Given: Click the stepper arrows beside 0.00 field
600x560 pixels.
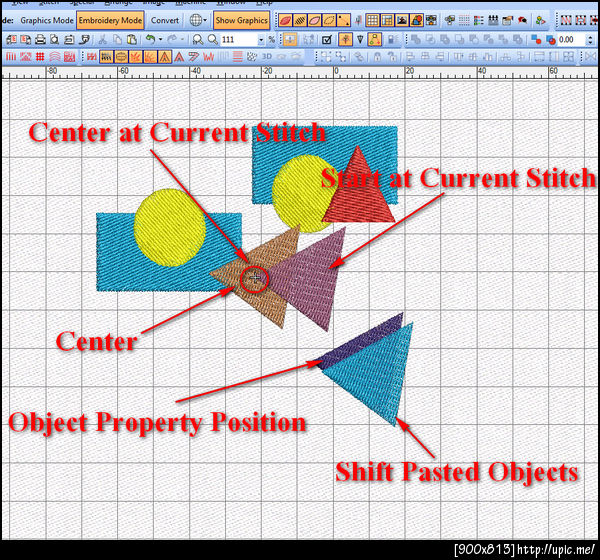Looking at the screenshot, I should click(x=590, y=40).
